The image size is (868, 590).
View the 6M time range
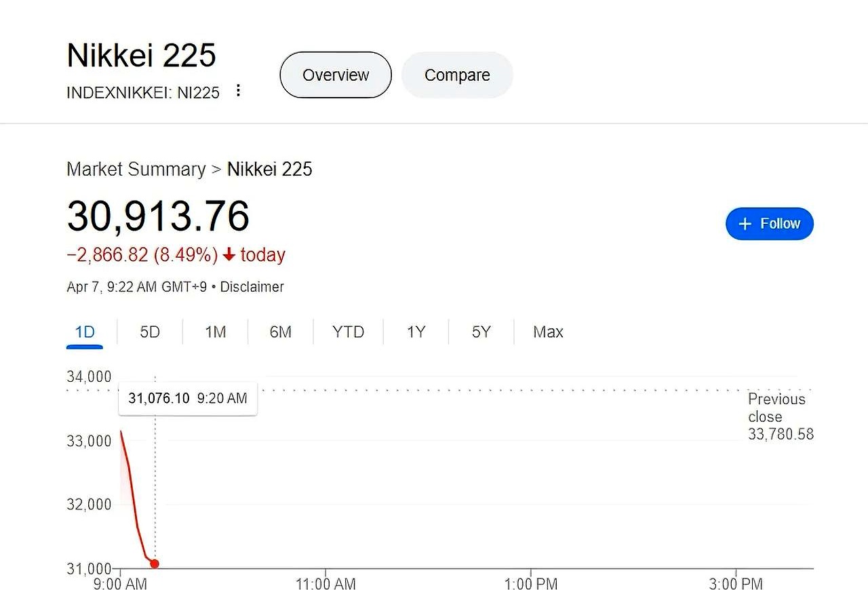[x=280, y=332]
